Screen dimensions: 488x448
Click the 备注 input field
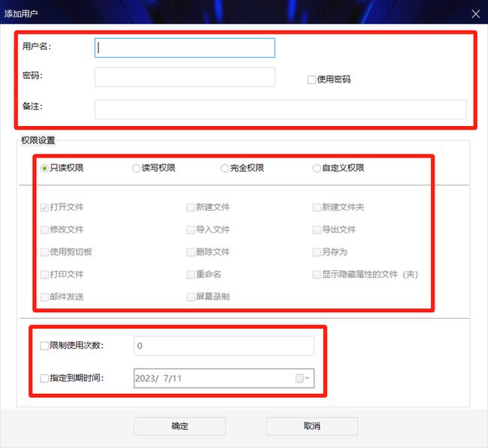click(x=281, y=110)
